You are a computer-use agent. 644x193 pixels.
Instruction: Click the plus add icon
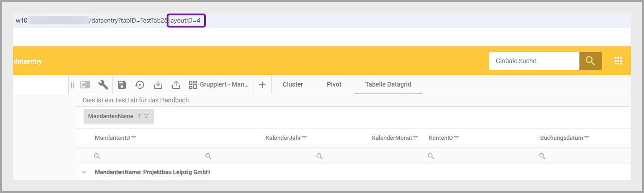pyautogui.click(x=262, y=85)
